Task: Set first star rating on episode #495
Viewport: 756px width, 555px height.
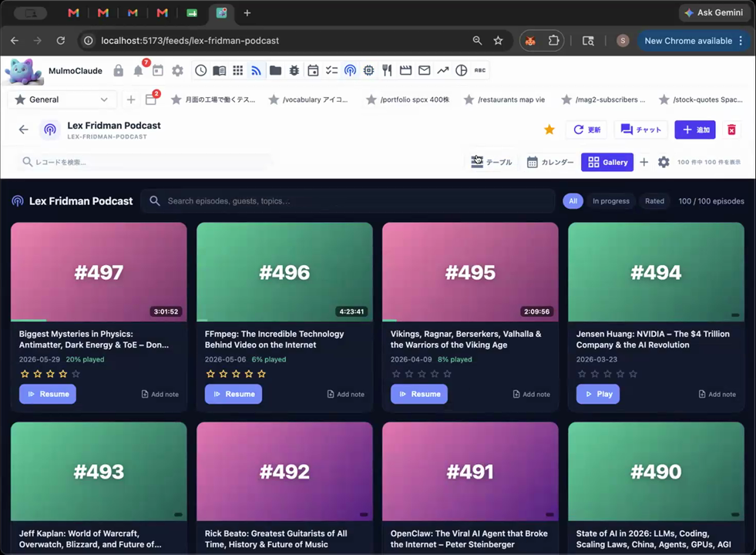Action: tap(396, 374)
